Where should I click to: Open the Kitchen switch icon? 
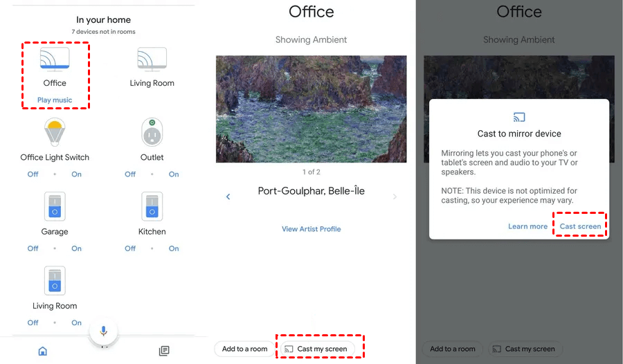pos(152,207)
